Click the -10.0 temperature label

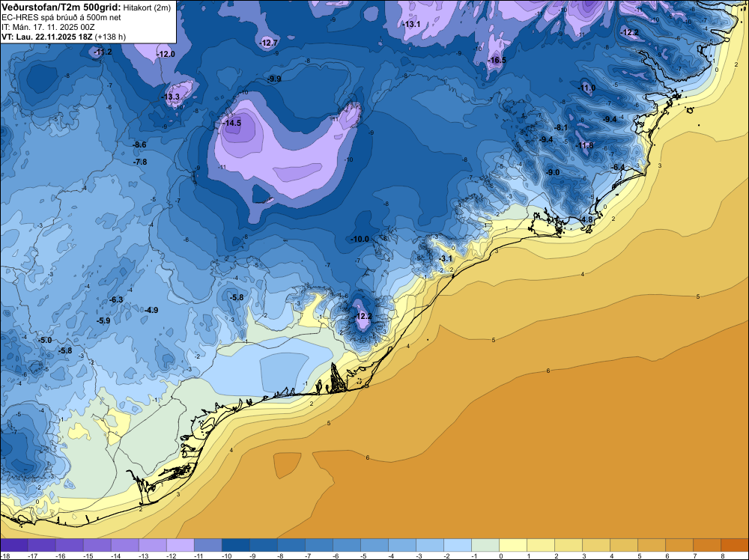tap(360, 239)
